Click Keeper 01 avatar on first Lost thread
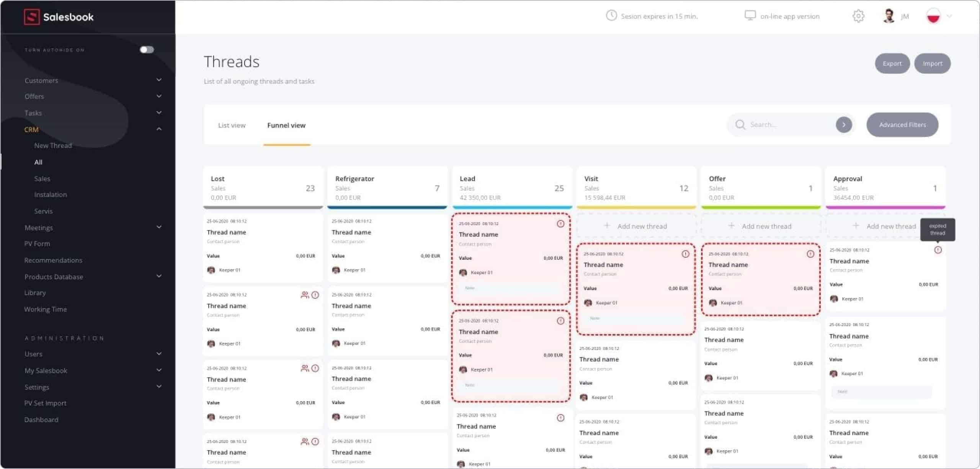 [211, 270]
